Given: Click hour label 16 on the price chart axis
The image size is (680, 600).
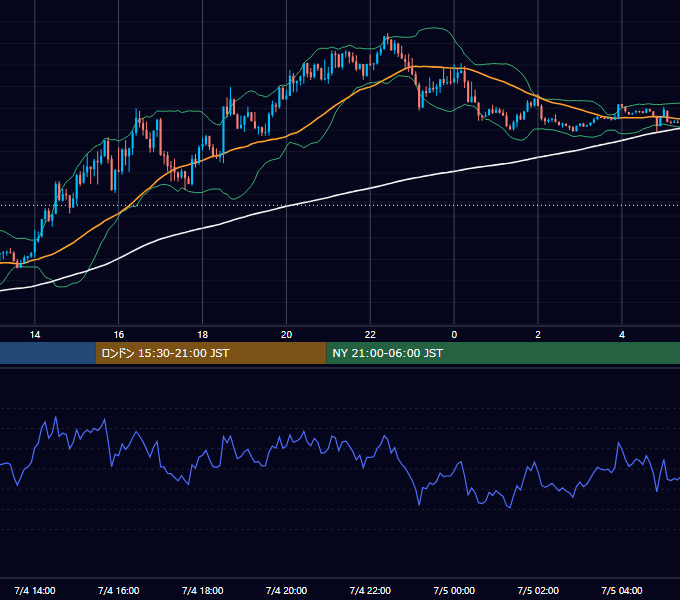Looking at the screenshot, I should click(x=118, y=335).
